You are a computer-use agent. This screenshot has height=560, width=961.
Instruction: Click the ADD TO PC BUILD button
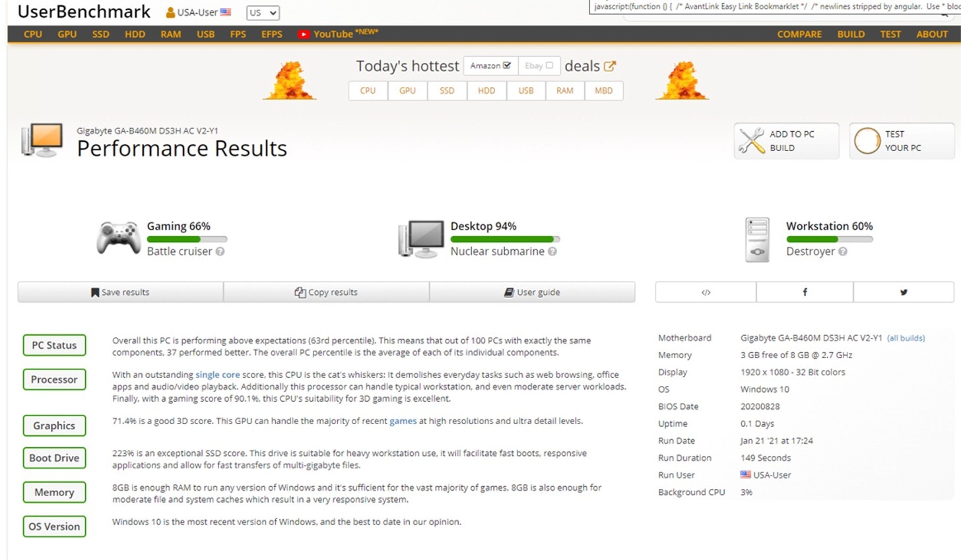787,141
